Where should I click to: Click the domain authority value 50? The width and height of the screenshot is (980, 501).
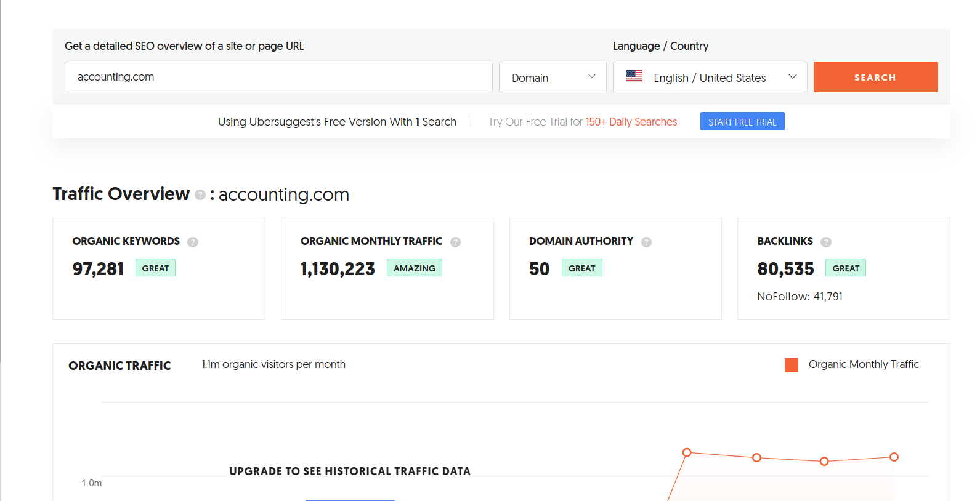coord(539,269)
